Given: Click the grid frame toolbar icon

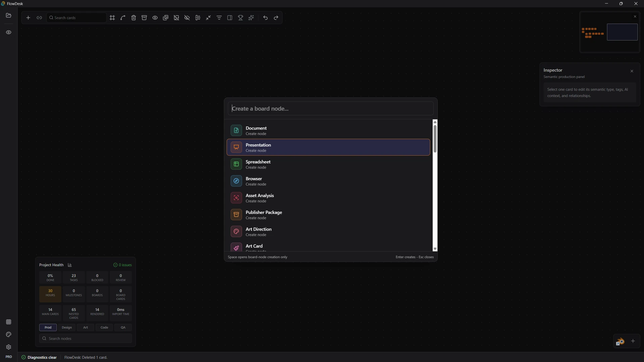Looking at the screenshot, I should point(112,18).
